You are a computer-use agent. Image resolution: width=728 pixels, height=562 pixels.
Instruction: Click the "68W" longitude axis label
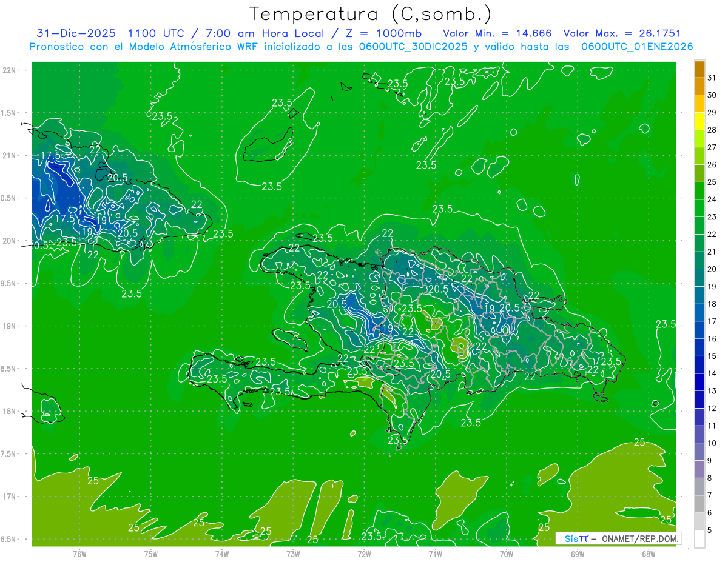(x=649, y=554)
